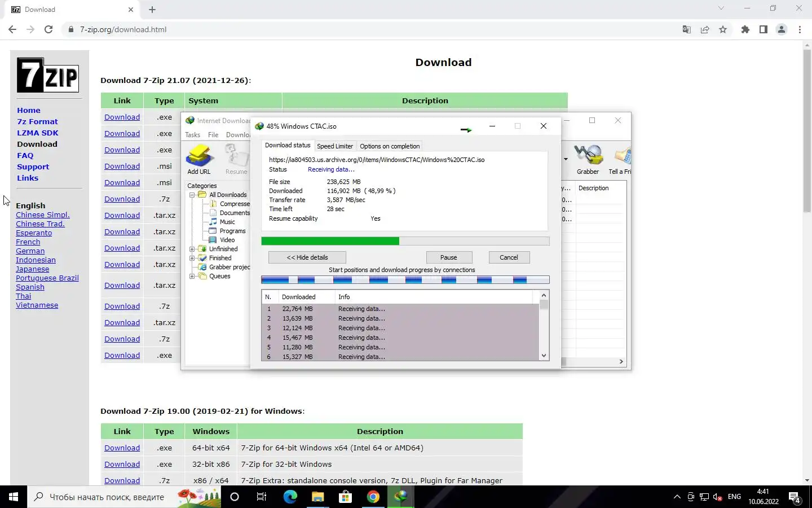Image resolution: width=812 pixels, height=508 pixels.
Task: Open File Explorer from the taskbar
Action: pos(317,497)
